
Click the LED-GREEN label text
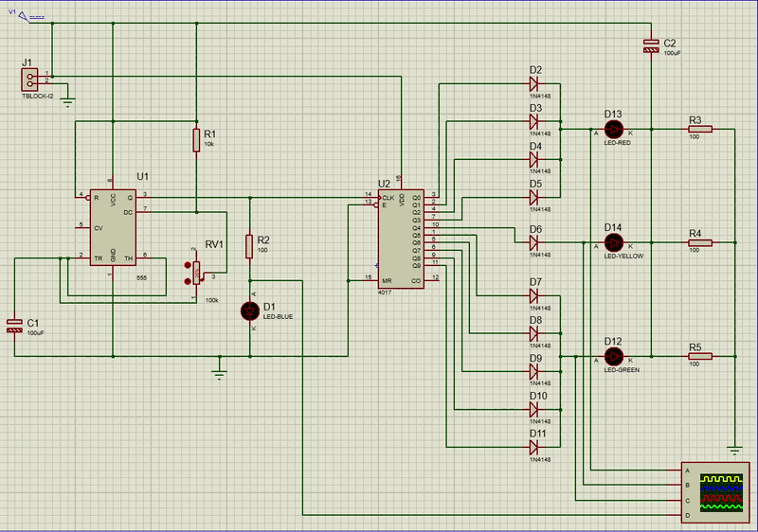click(622, 370)
